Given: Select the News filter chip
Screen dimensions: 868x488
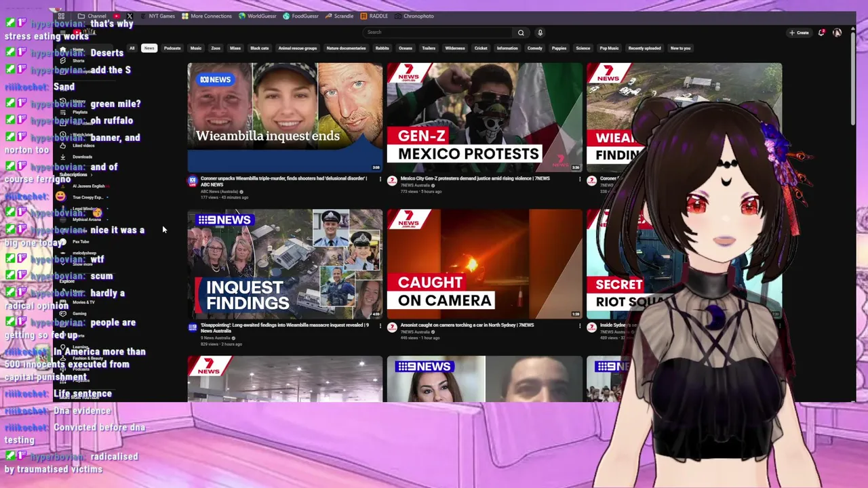Looking at the screenshot, I should click(149, 48).
